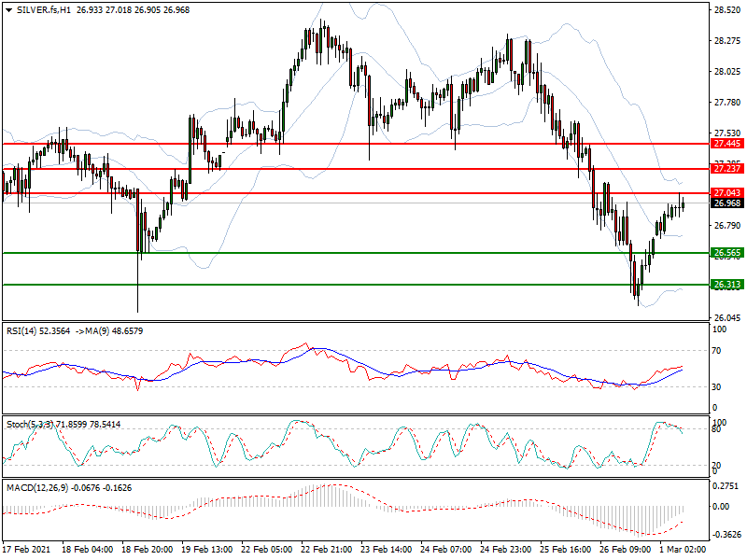Open the chart symbol dropdown triangle

(x=8, y=10)
